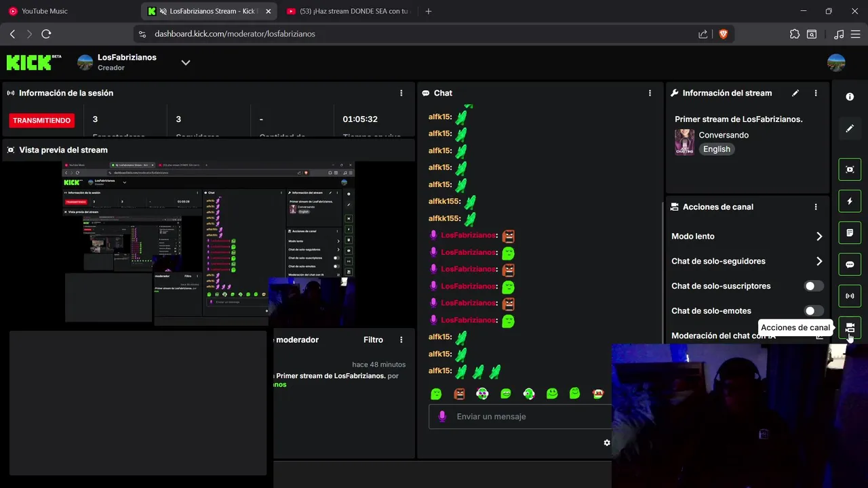The width and height of the screenshot is (868, 488).
Task: Click the share page icon in address bar
Action: [703, 34]
